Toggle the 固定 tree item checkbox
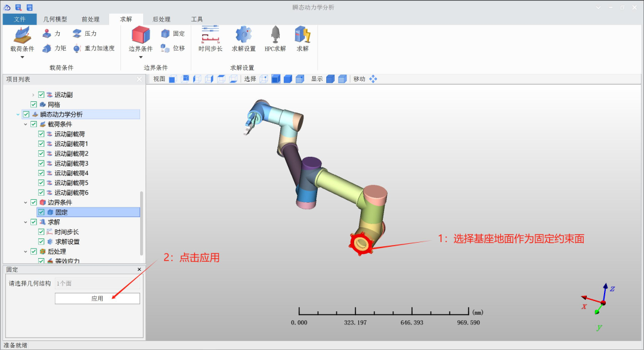This screenshot has width=644, height=350. (41, 212)
